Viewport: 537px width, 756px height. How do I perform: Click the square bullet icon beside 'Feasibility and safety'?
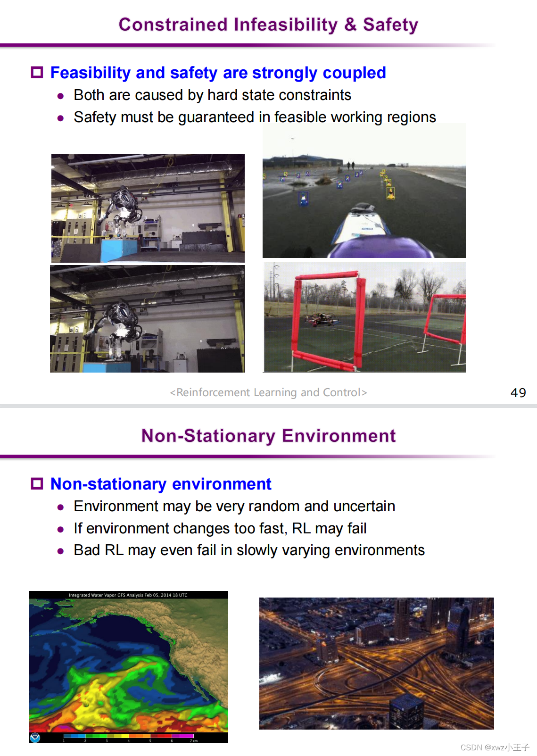(x=37, y=73)
